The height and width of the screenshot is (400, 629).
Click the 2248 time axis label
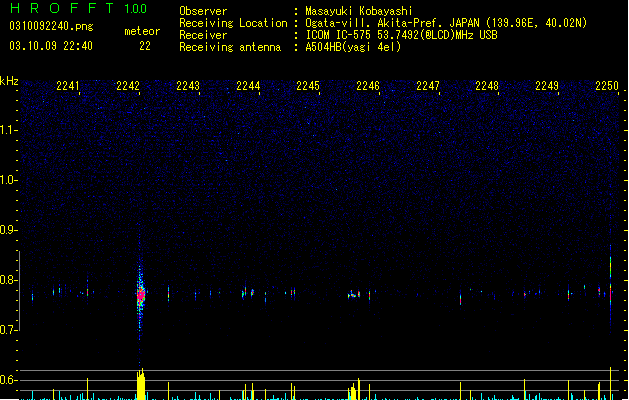pos(487,86)
